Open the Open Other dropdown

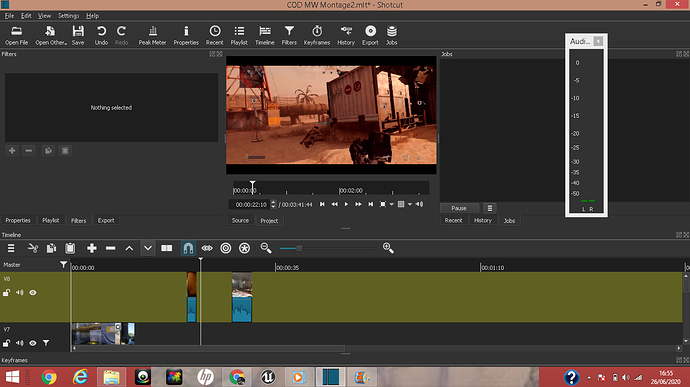click(51, 35)
